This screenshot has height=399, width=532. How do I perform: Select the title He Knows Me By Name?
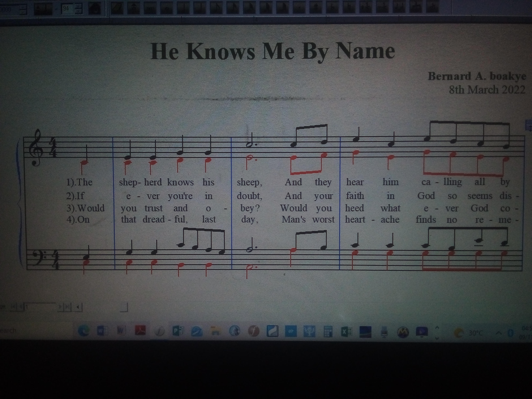click(273, 52)
